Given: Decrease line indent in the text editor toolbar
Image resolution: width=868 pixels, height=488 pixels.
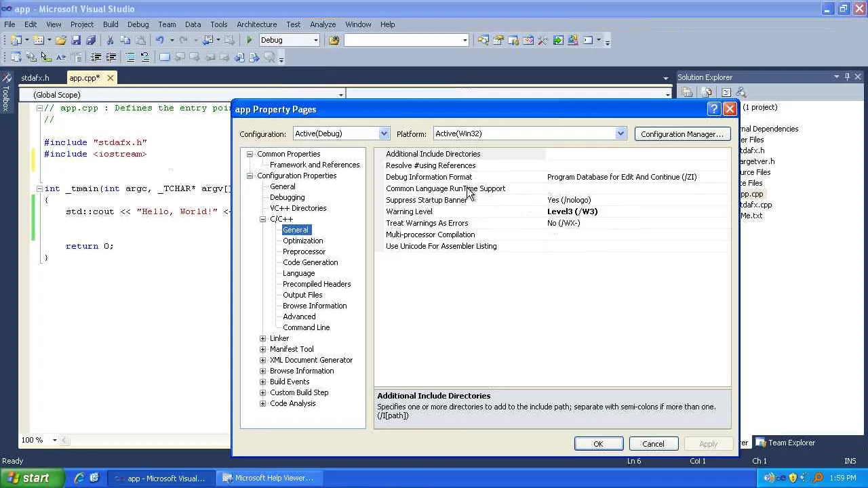Looking at the screenshot, I should (x=96, y=58).
